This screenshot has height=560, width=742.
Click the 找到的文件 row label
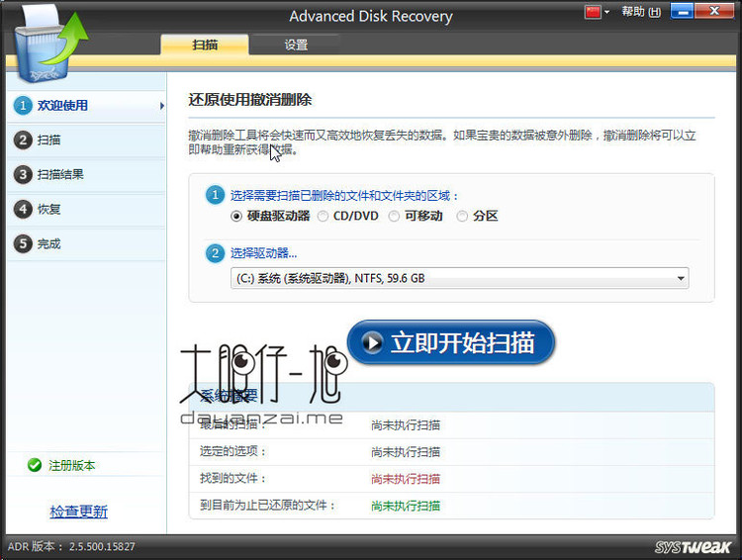click(232, 479)
